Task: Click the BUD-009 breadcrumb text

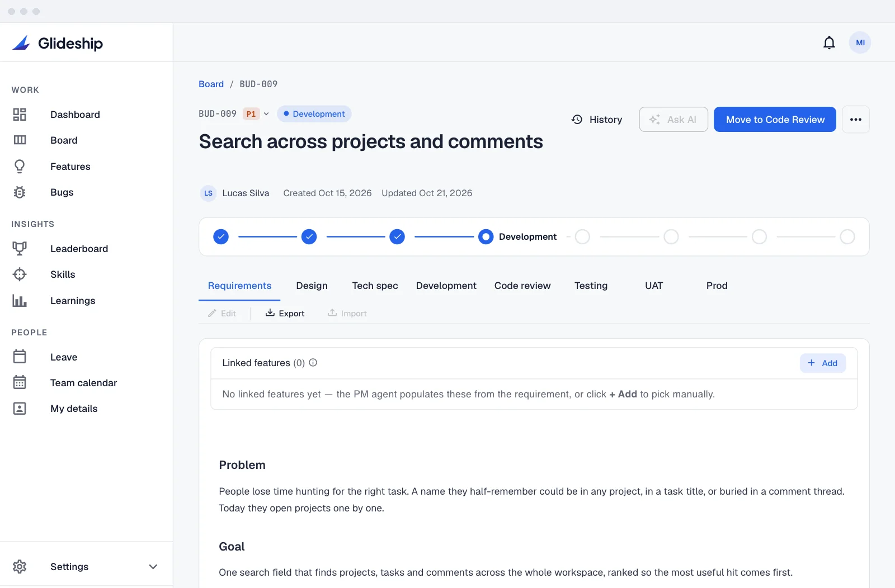Action: (x=258, y=84)
